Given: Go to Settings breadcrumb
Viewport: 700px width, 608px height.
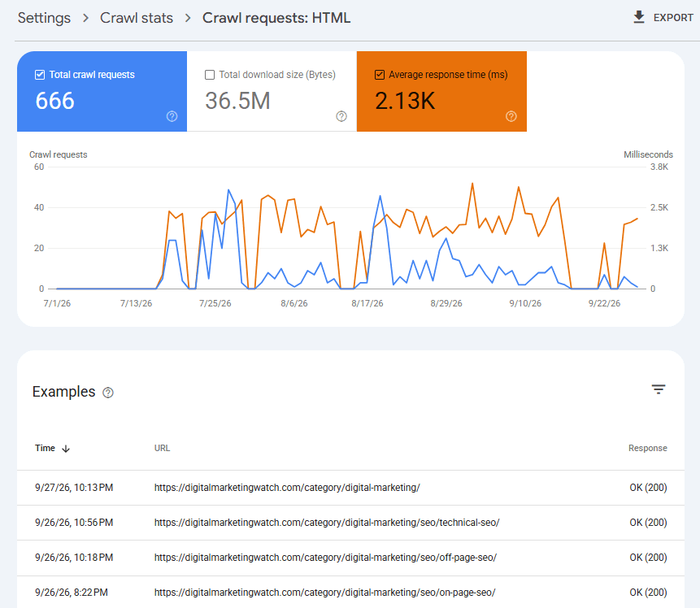Looking at the screenshot, I should tap(44, 18).
